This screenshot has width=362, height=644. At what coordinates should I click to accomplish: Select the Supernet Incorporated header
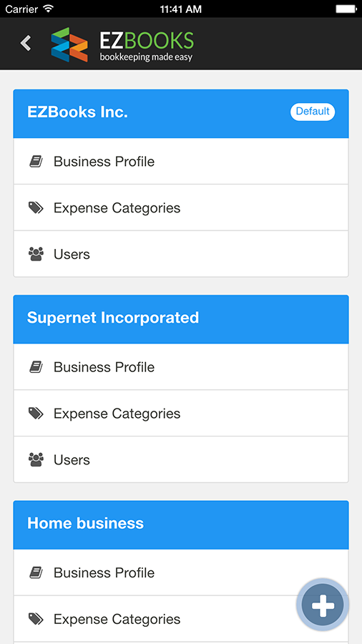(x=181, y=319)
